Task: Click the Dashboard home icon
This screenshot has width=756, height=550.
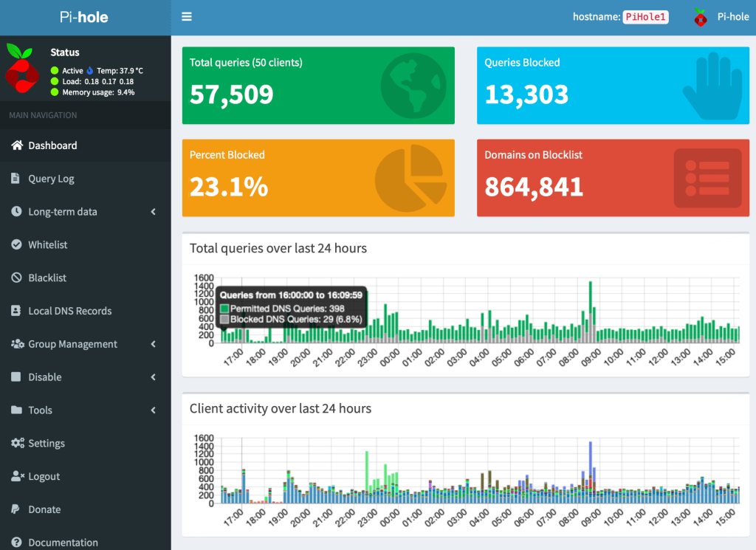Action: click(x=16, y=145)
